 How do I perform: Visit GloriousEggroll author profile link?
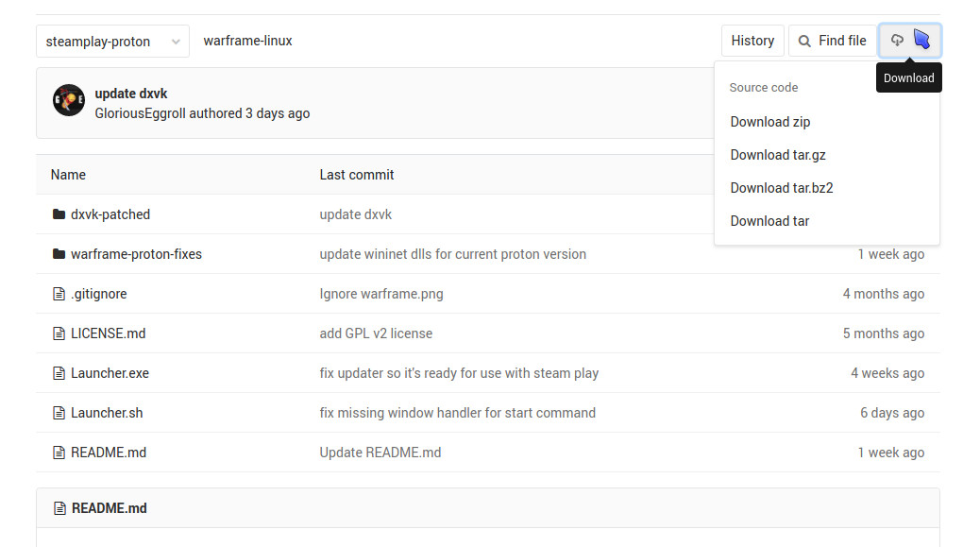tap(140, 113)
